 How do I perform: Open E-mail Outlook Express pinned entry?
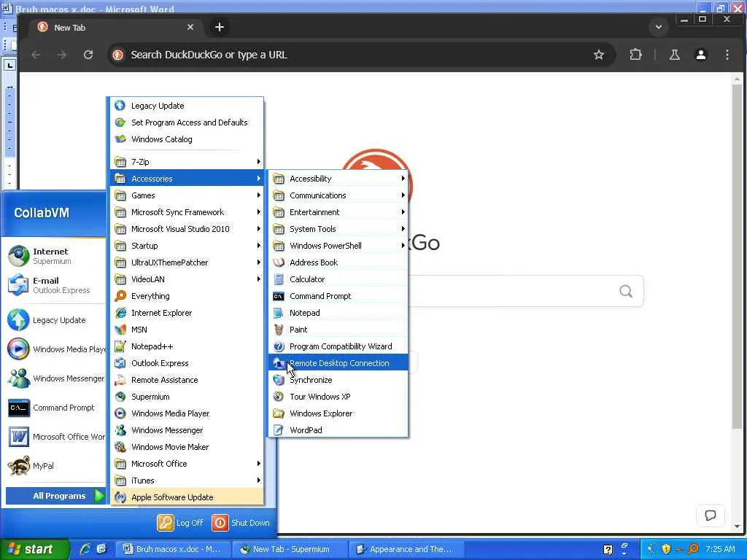tap(54, 285)
